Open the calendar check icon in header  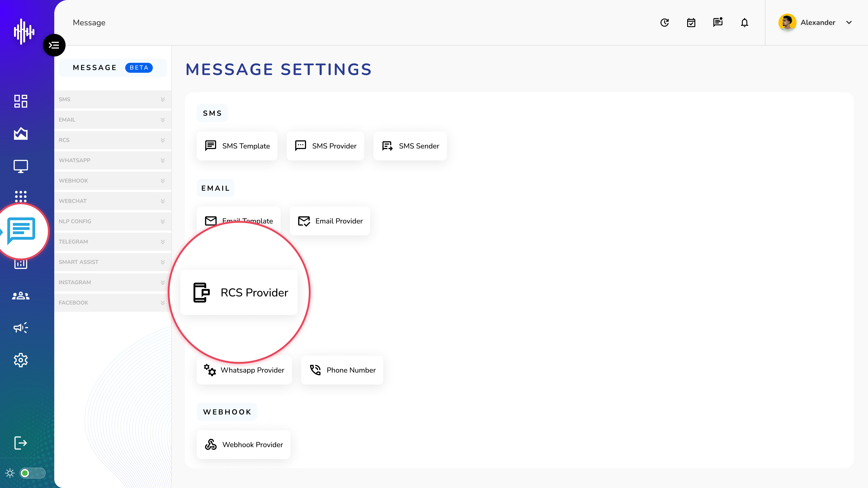[691, 23]
